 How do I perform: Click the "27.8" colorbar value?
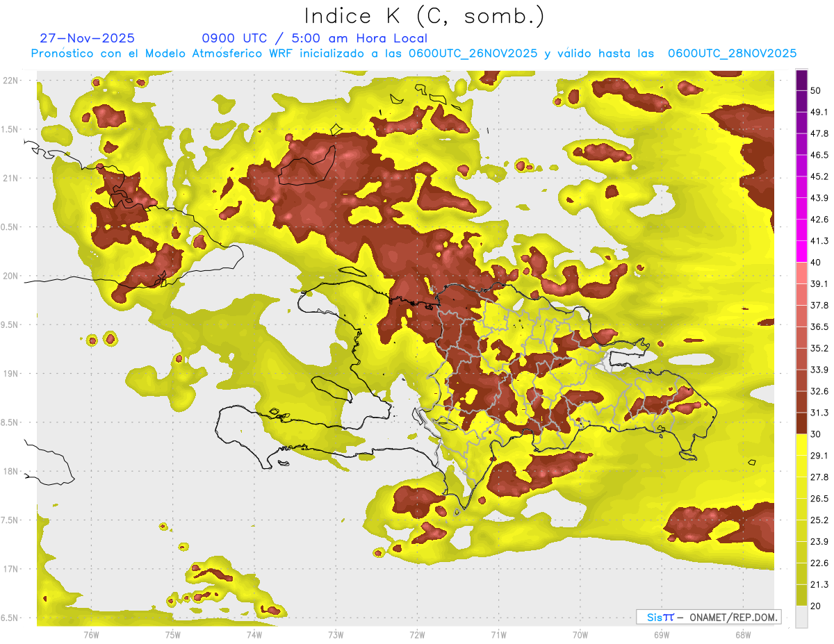pos(819,477)
